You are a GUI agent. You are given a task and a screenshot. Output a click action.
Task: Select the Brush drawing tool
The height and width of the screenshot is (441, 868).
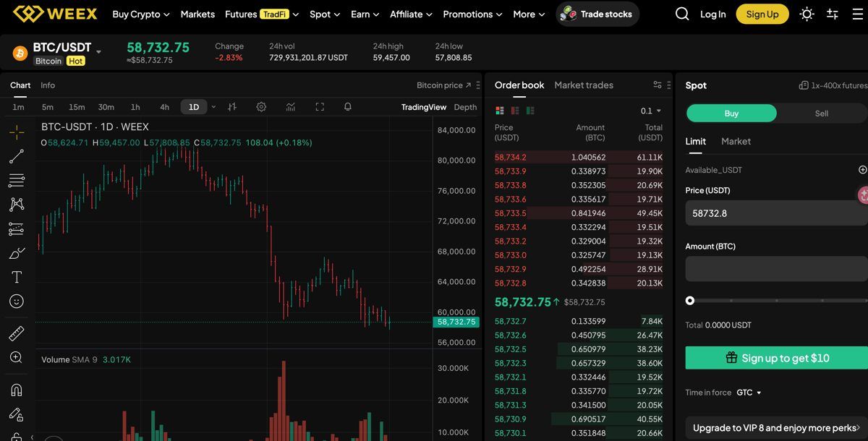[x=17, y=253]
